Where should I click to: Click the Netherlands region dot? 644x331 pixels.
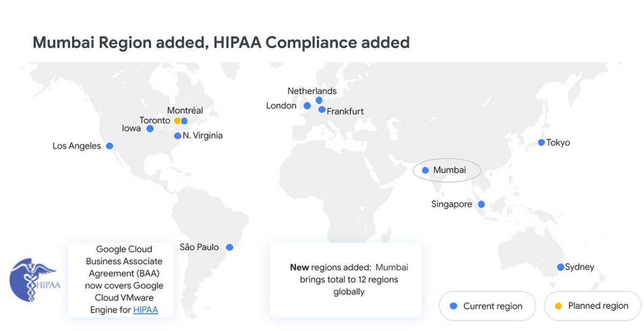[x=319, y=100]
